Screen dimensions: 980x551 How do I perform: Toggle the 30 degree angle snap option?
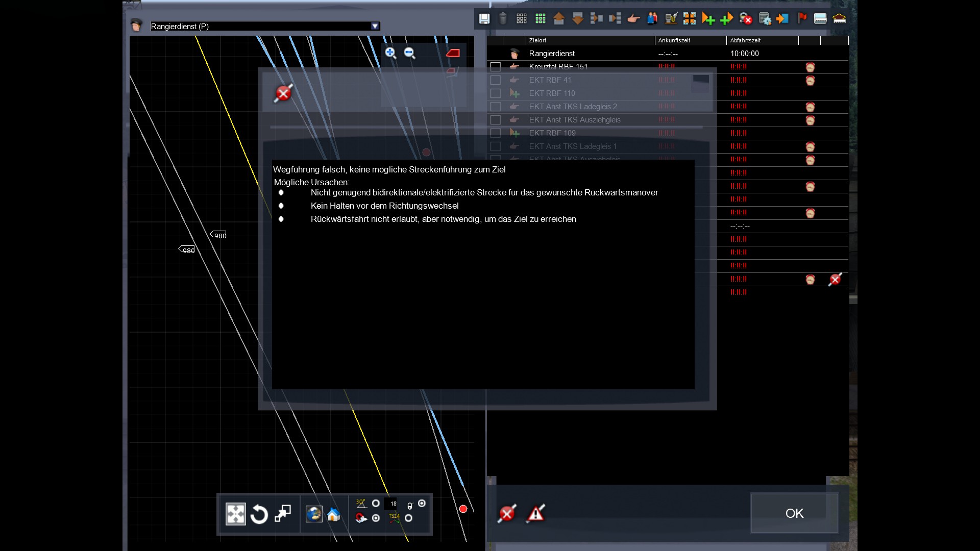[376, 504]
